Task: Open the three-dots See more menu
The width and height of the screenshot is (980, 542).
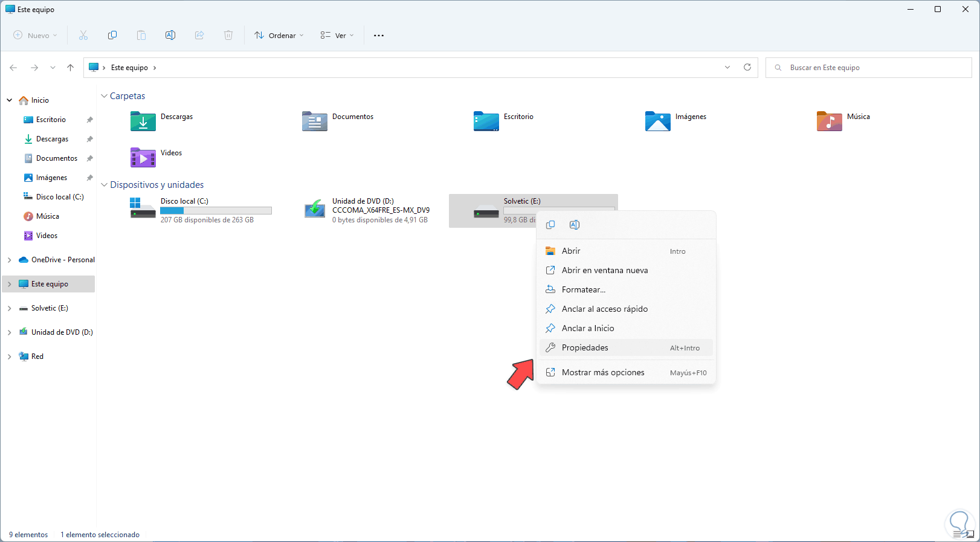Action: pyautogui.click(x=379, y=36)
